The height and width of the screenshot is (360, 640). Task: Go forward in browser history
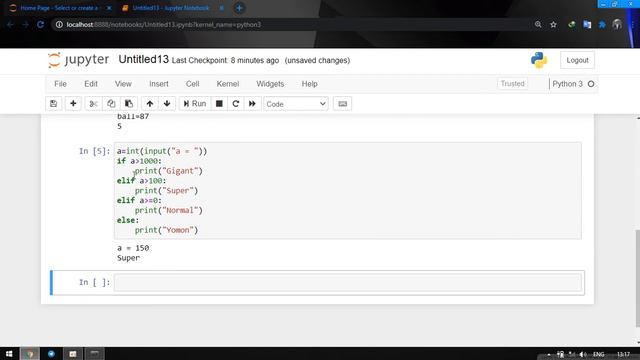point(25,24)
